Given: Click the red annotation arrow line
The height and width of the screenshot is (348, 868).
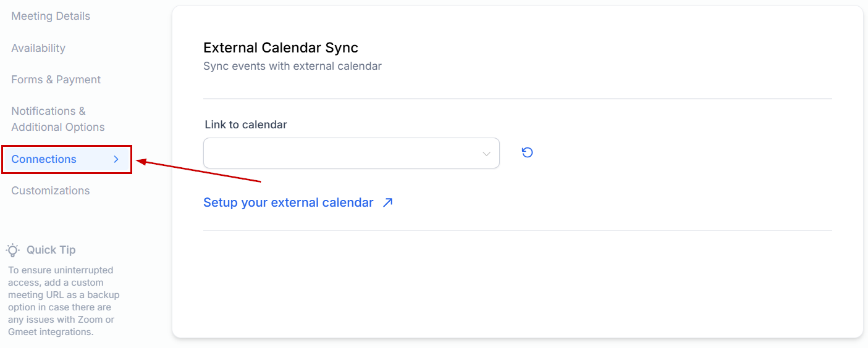Looking at the screenshot, I should pos(204,172).
